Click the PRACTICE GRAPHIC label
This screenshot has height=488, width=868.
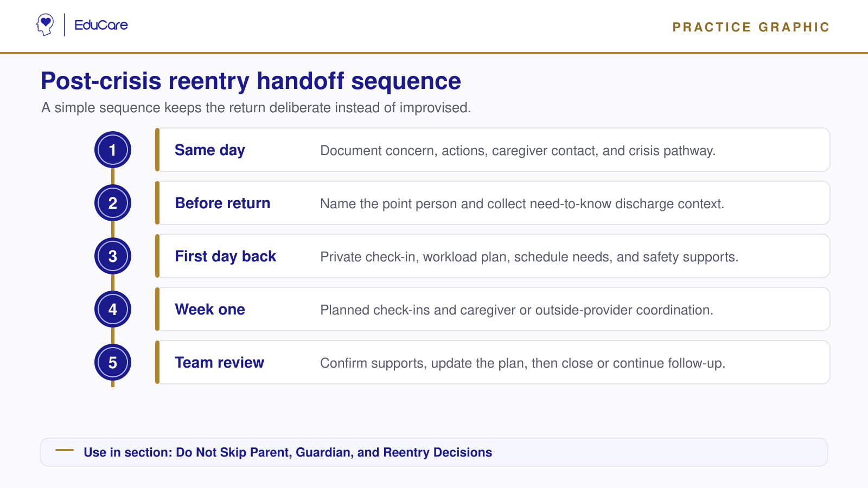click(751, 27)
